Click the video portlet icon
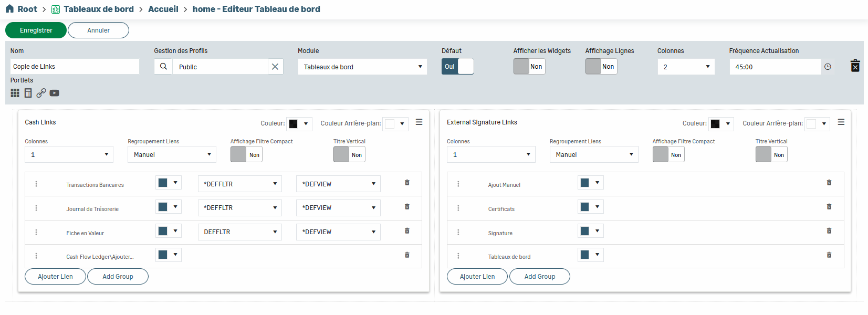The image size is (868, 315). (54, 93)
